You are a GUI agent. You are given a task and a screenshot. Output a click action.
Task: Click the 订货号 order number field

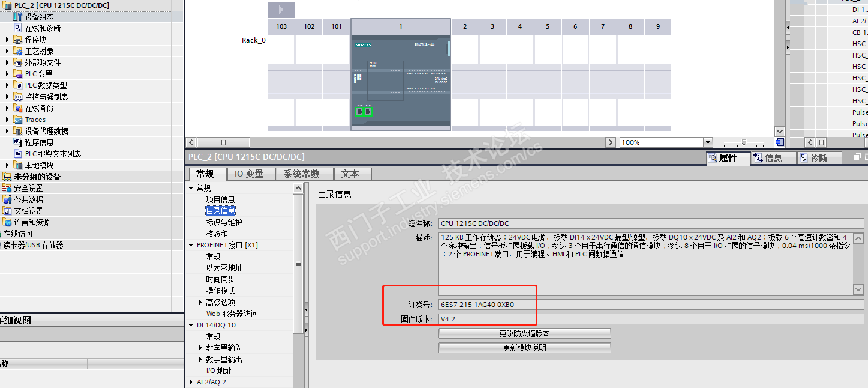coord(651,305)
